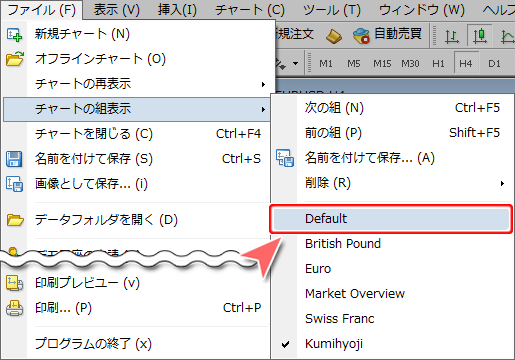The image size is (515, 360).
Task: Select the checked Kumihyoji profile
Action: 392,344
